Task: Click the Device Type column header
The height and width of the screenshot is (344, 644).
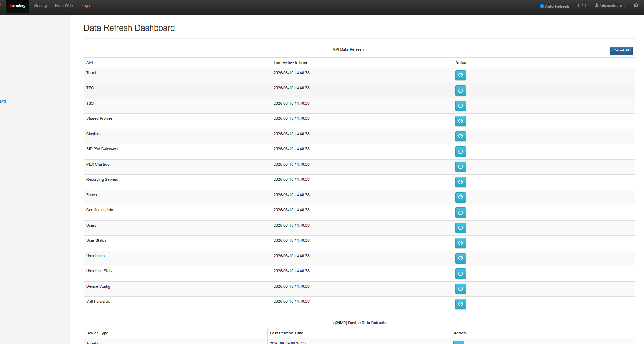Action: pyautogui.click(x=97, y=333)
